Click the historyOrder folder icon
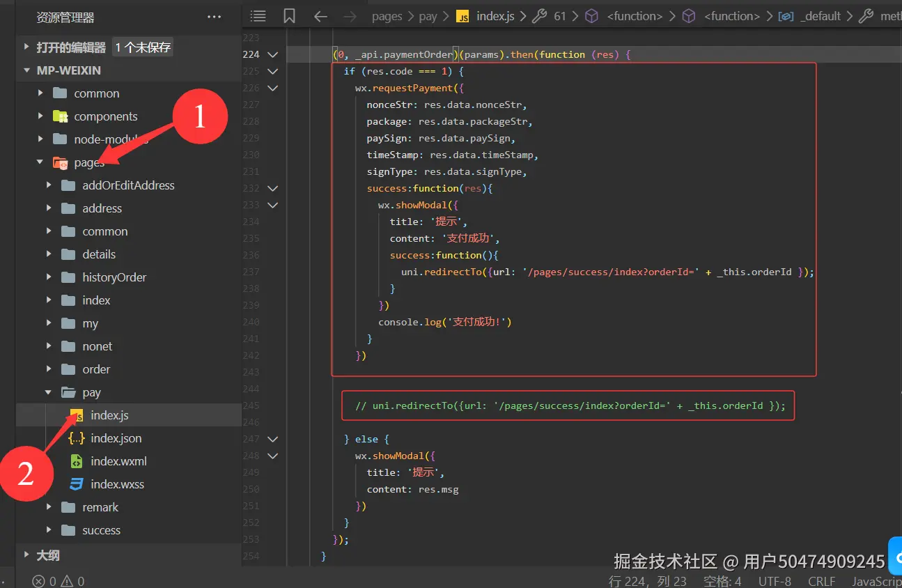 coord(68,277)
